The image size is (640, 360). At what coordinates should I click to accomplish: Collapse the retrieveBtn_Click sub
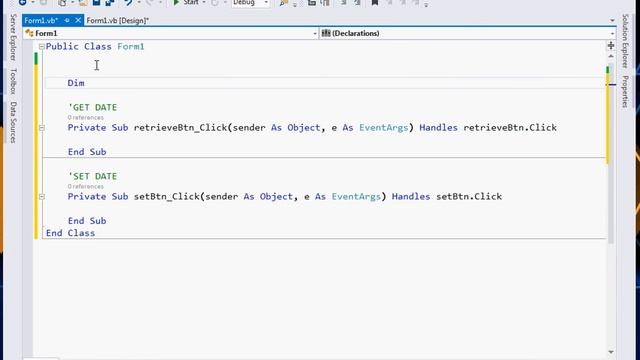[42, 128]
